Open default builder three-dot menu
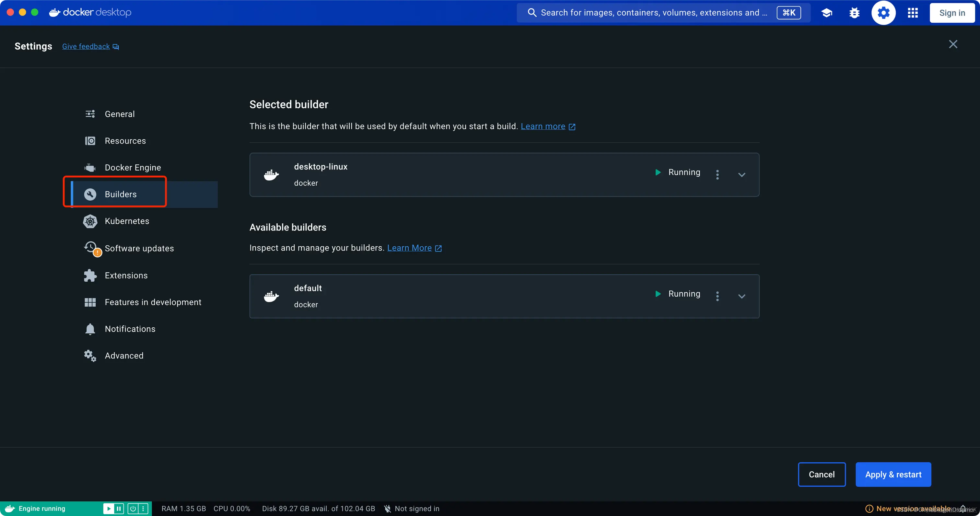The image size is (980, 516). click(717, 296)
